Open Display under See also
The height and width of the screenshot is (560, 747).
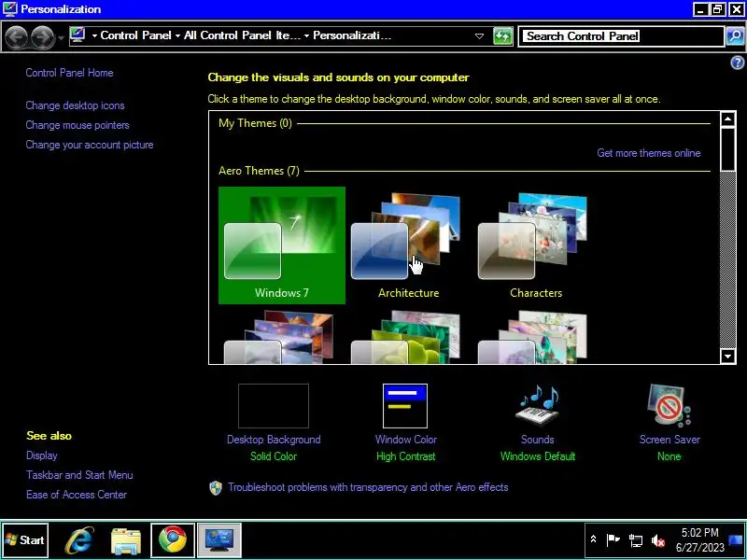[42, 455]
